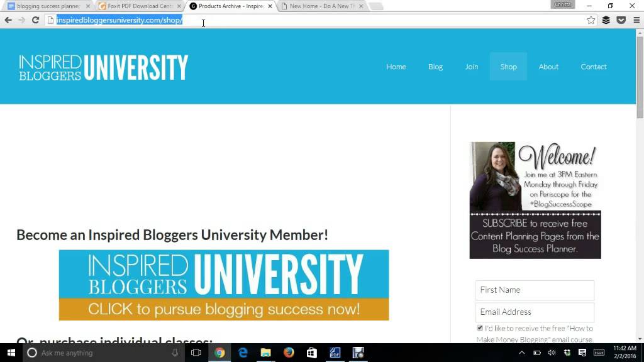Open a new tab with the new-tab button
The image size is (644, 362).
376,6
